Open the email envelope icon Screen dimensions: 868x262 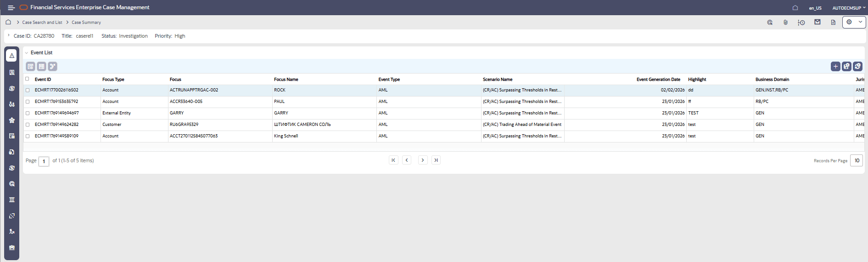click(x=817, y=22)
